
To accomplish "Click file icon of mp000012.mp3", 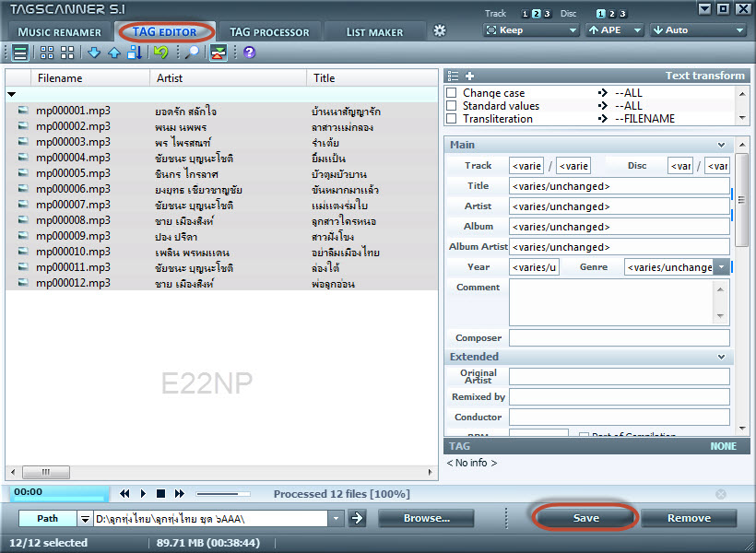I will pyautogui.click(x=23, y=283).
